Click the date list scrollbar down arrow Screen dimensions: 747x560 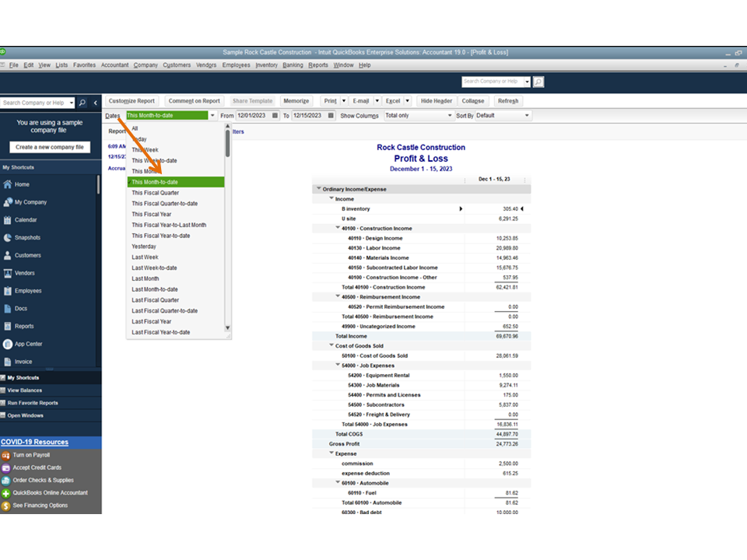228,328
